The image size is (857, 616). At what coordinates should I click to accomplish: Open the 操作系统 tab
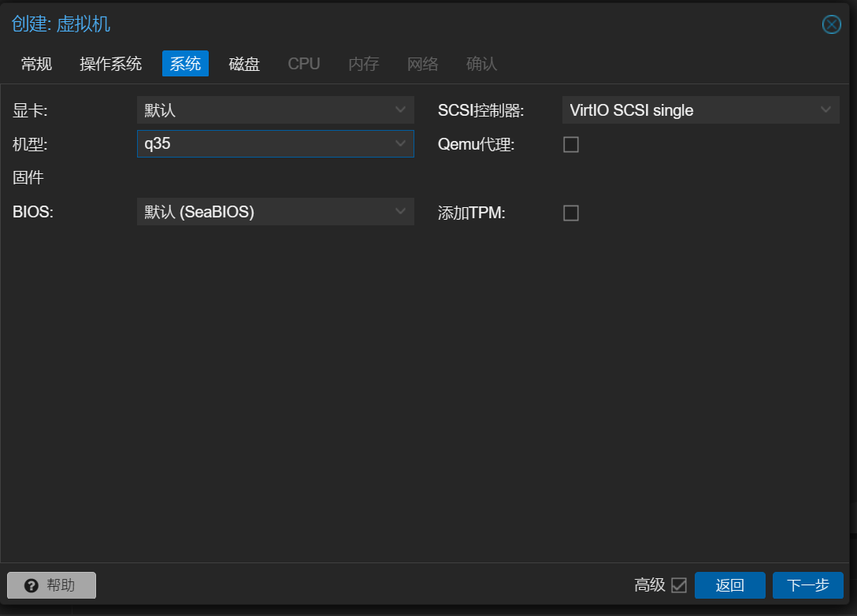pos(111,64)
